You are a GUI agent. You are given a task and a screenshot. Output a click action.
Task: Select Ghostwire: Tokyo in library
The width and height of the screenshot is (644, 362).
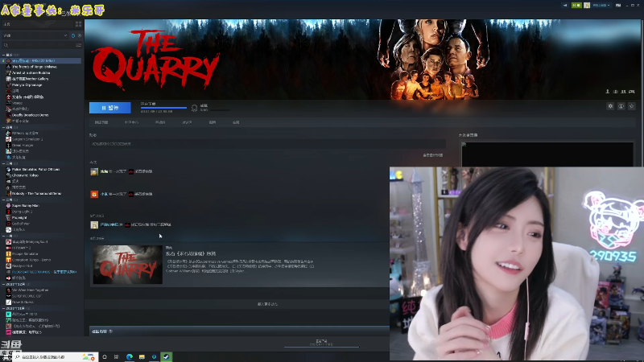[x=25, y=175]
